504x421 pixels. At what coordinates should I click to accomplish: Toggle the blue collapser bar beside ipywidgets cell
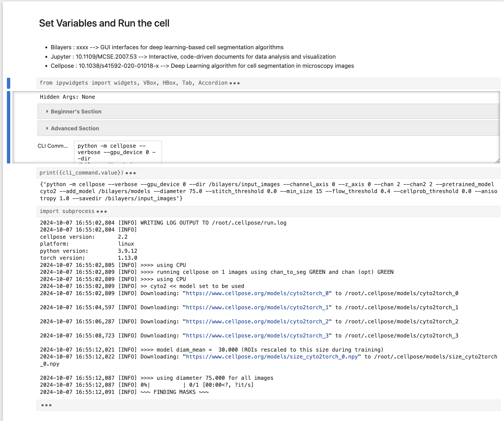(x=9, y=83)
